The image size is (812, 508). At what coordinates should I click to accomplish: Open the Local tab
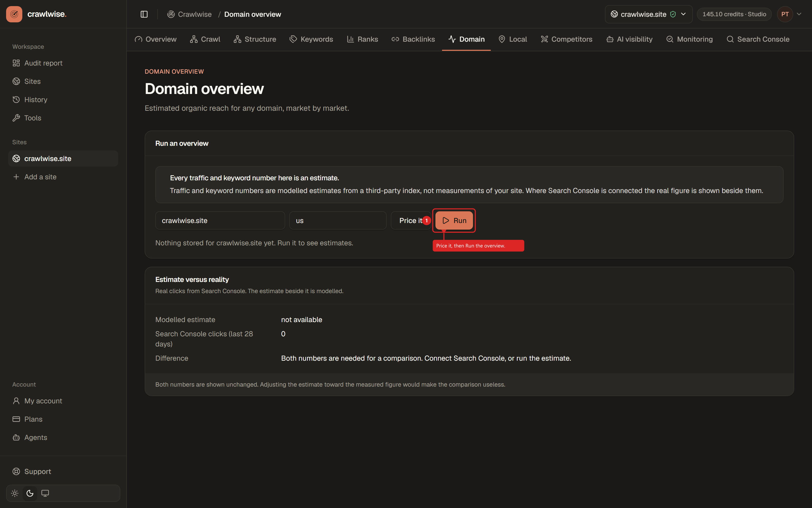coord(513,39)
